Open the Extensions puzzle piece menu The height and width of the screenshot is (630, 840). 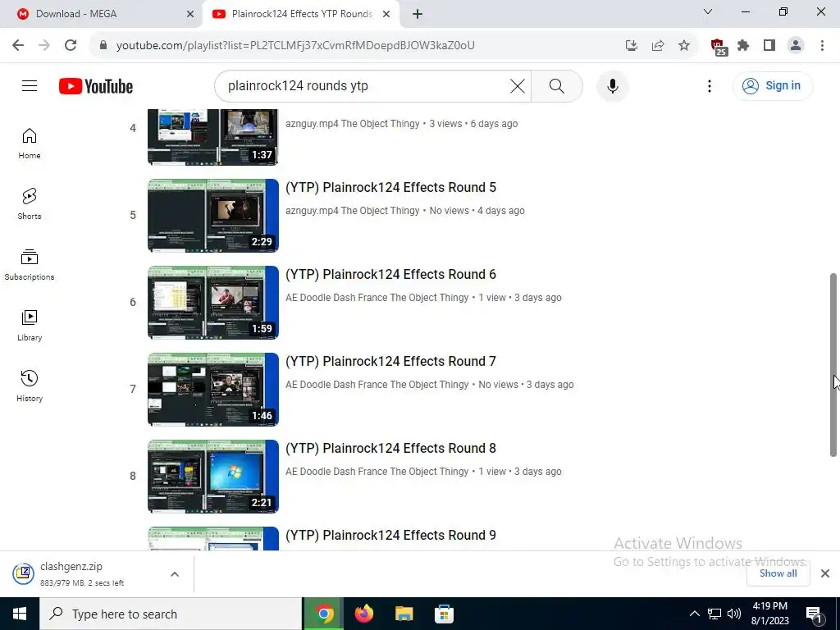pos(743,45)
